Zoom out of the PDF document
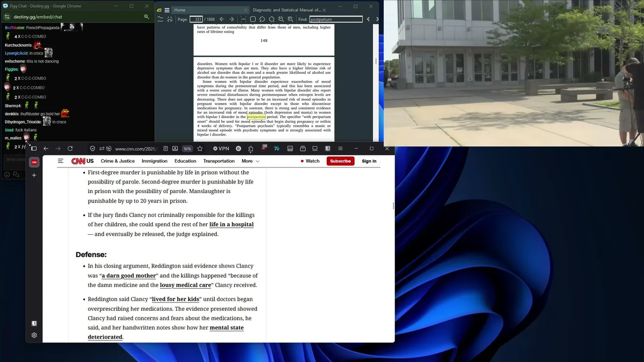The height and width of the screenshot is (362, 644). point(281,19)
